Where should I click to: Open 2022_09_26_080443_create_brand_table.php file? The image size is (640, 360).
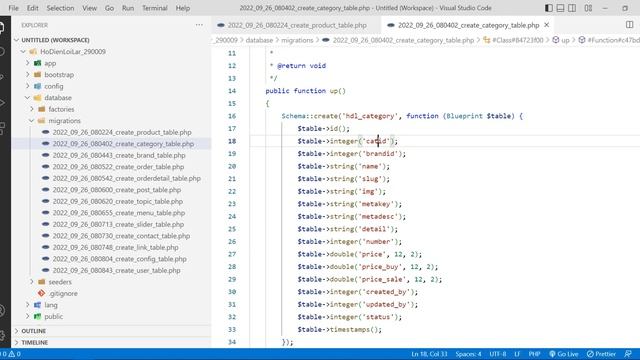point(119,155)
